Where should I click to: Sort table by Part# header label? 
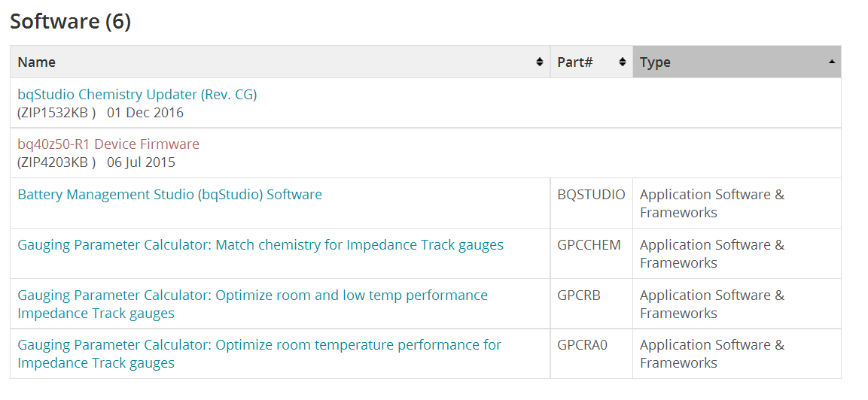click(574, 62)
